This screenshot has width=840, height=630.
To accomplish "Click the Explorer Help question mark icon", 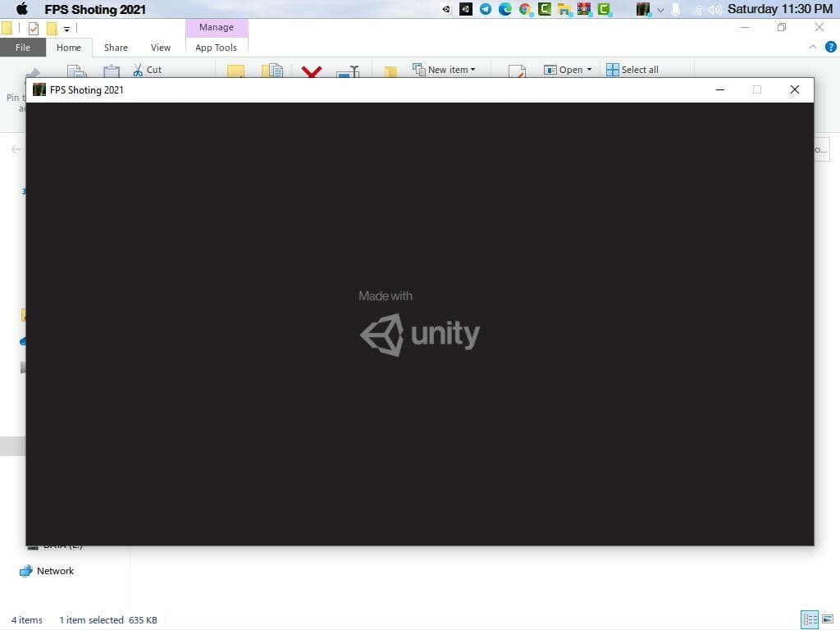I will click(x=830, y=47).
